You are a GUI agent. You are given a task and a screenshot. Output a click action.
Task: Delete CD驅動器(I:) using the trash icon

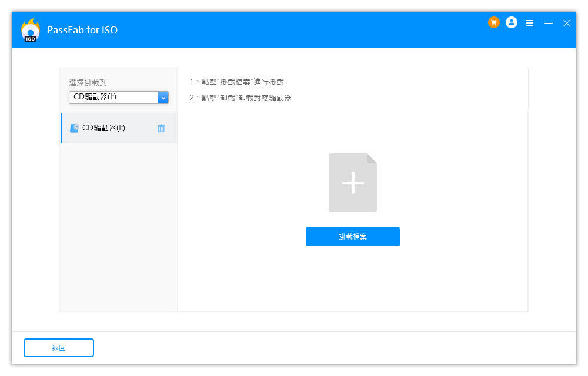pos(161,128)
